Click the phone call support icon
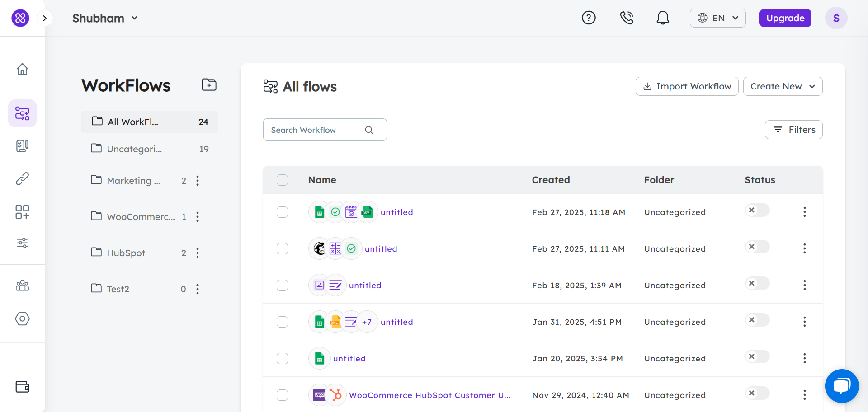The image size is (868, 412). (x=627, y=18)
